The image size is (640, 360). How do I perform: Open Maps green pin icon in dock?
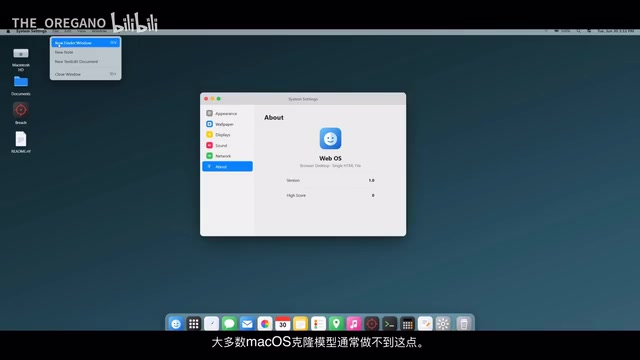click(336, 324)
